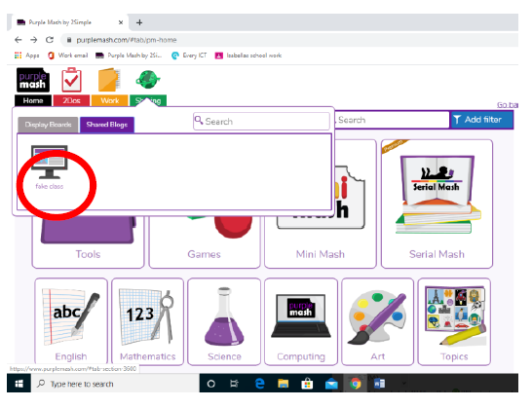Image resolution: width=532 pixels, height=408 pixels.
Task: Open the Art palette icon
Action: point(378,317)
